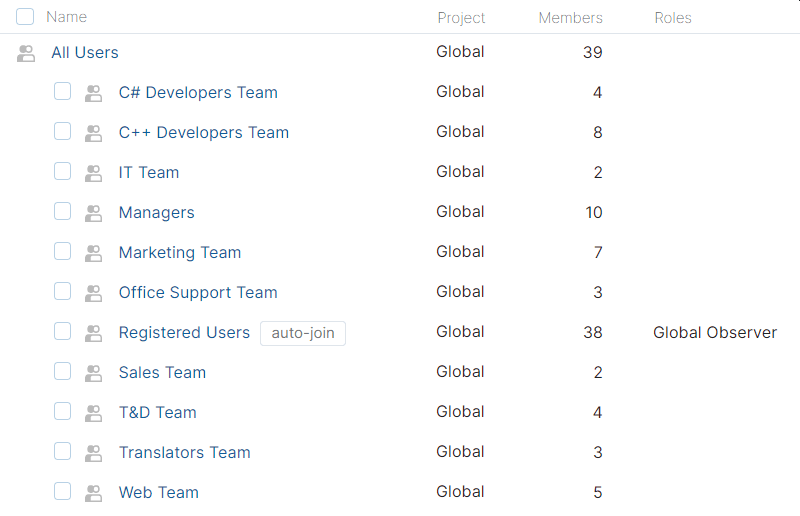Open the Marketing Team link

click(x=180, y=253)
